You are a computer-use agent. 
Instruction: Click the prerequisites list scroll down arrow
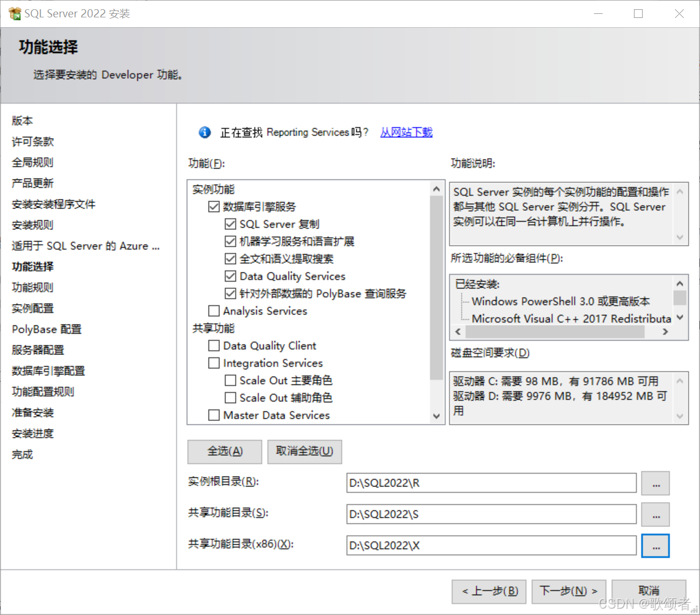click(680, 317)
